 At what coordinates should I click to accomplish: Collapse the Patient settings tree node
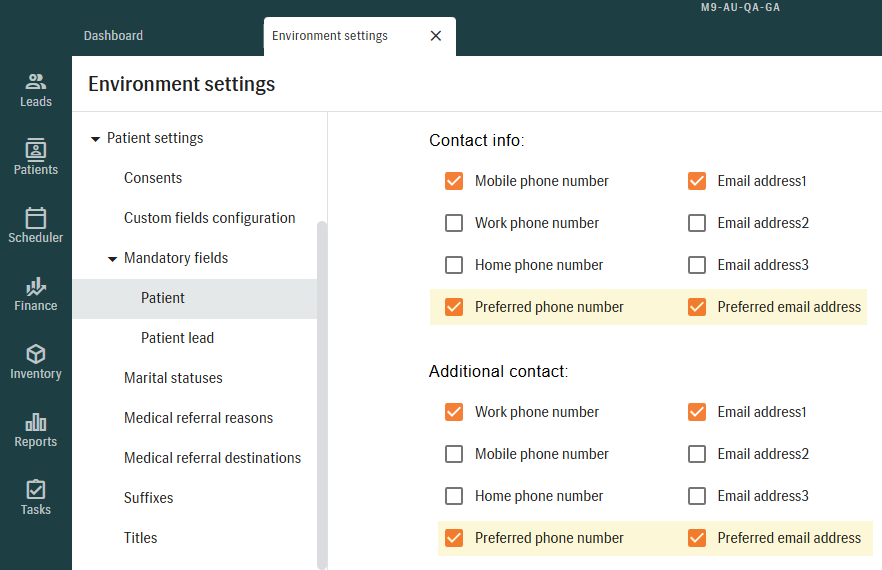pyautogui.click(x=96, y=139)
